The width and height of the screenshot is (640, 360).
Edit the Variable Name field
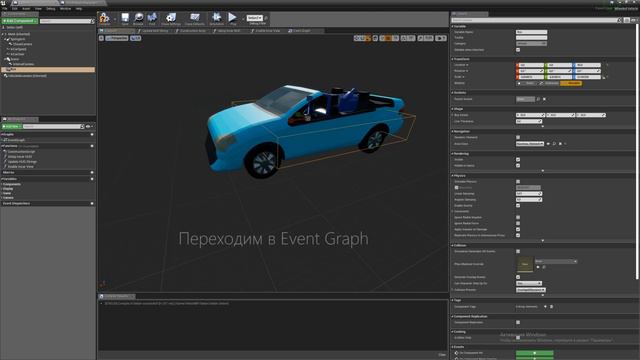pos(531,32)
